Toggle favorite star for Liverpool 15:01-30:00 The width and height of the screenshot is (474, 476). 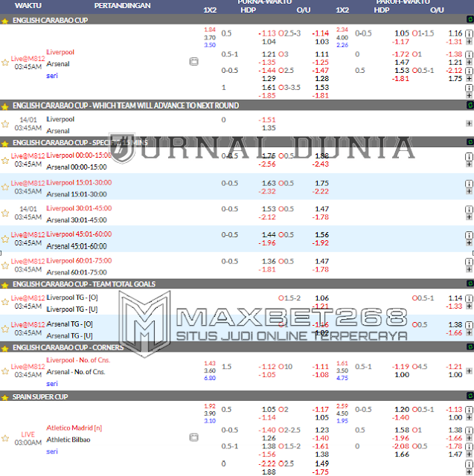coord(5,187)
